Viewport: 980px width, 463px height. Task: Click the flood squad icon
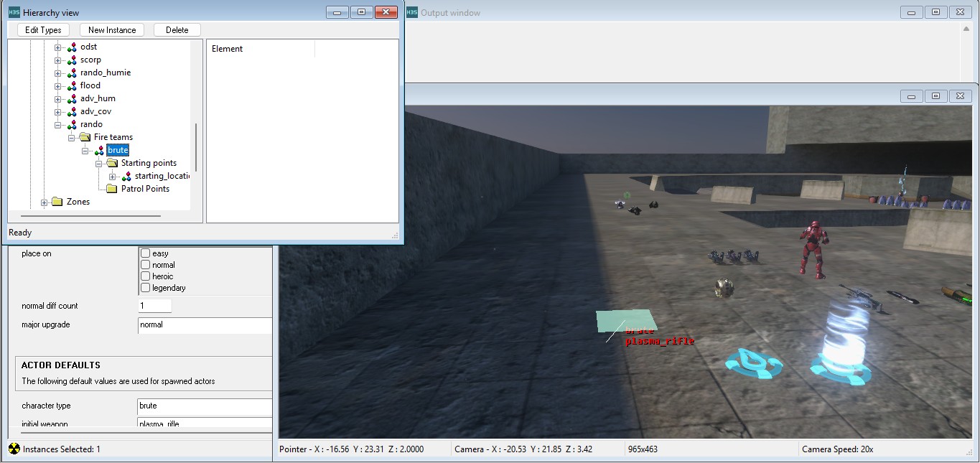[x=71, y=86]
